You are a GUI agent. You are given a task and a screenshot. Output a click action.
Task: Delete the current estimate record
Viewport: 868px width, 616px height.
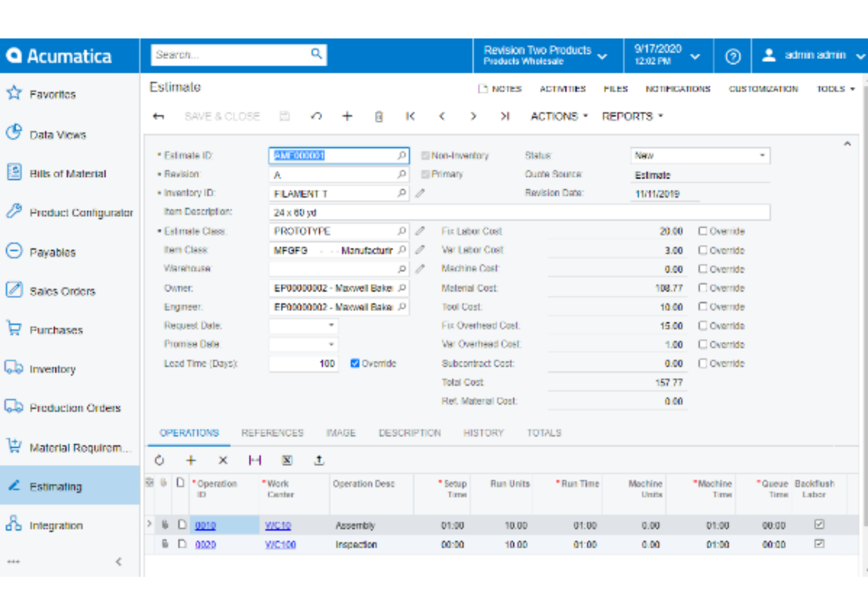click(379, 116)
